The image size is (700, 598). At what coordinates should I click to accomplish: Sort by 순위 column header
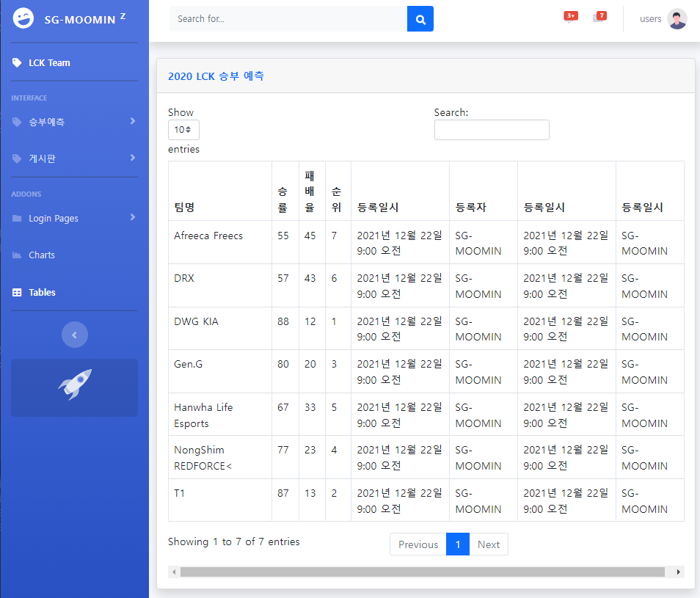tap(338, 191)
